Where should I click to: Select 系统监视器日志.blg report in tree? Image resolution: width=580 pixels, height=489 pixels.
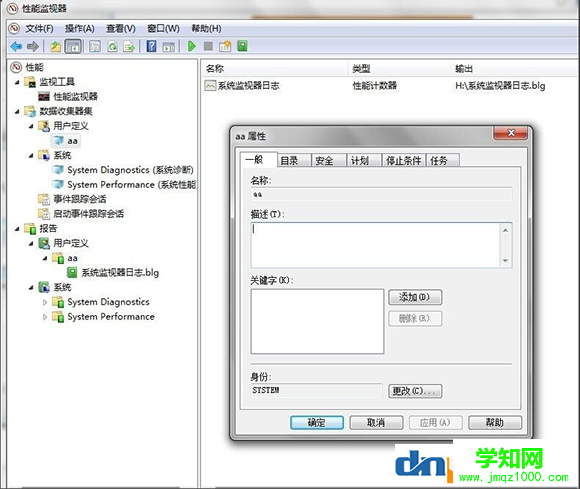pyautogui.click(x=120, y=273)
